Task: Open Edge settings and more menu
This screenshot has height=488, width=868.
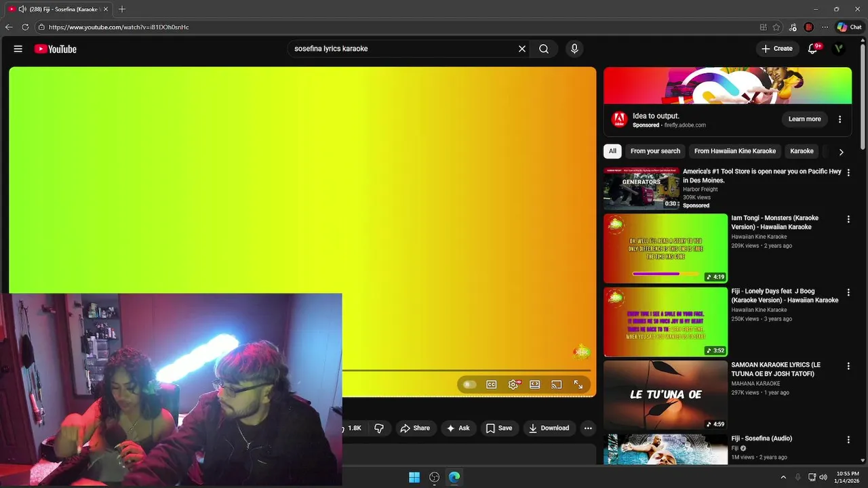Action: [x=825, y=27]
